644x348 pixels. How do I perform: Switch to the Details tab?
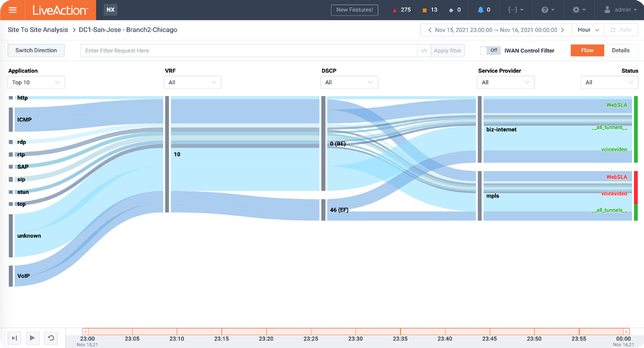(x=620, y=50)
